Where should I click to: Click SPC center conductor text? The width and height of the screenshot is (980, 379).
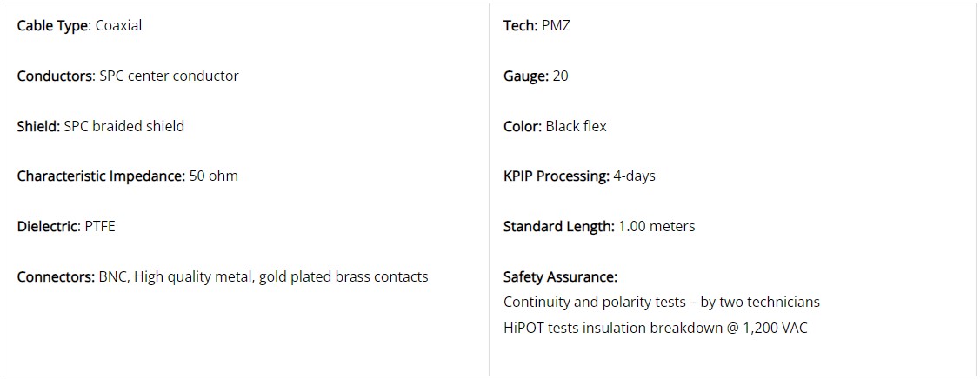[x=170, y=76]
